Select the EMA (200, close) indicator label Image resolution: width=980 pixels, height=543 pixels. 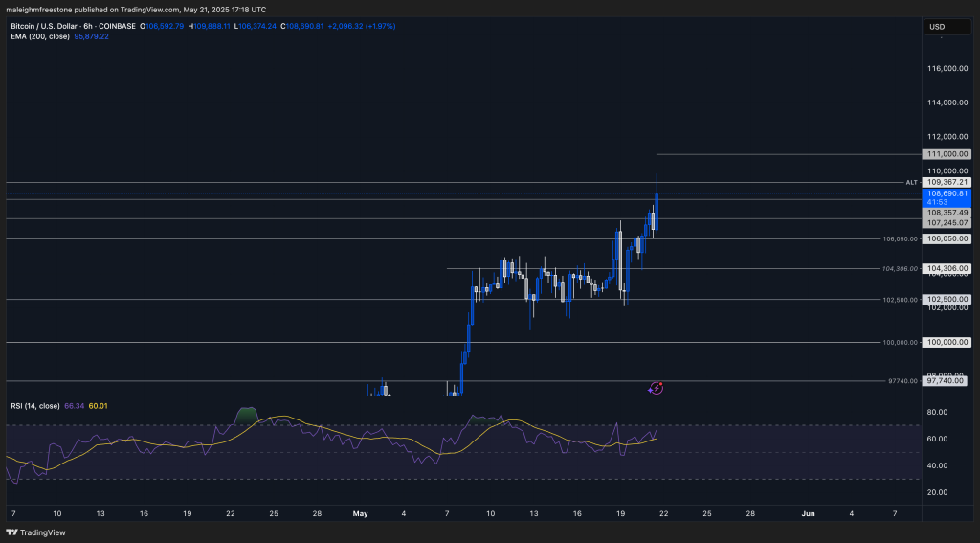click(44, 37)
